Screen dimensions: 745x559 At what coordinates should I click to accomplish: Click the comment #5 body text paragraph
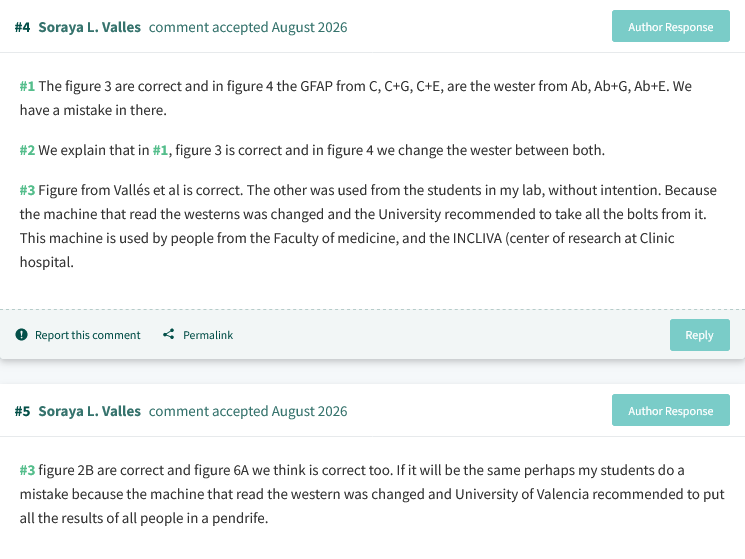[x=372, y=494]
